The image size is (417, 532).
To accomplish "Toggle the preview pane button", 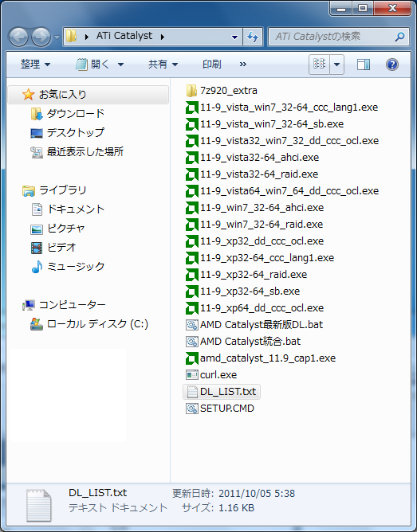I will tap(364, 65).
